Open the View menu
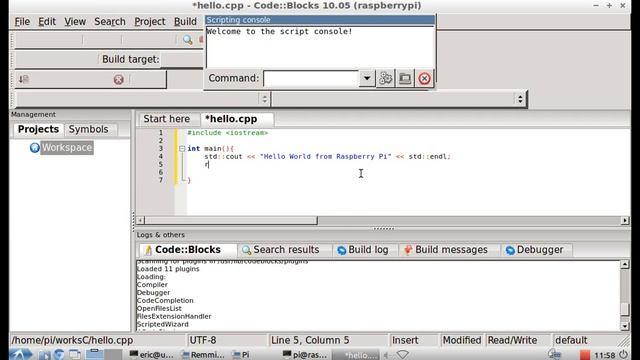Image resolution: width=640 pixels, height=360 pixels. tap(75, 22)
